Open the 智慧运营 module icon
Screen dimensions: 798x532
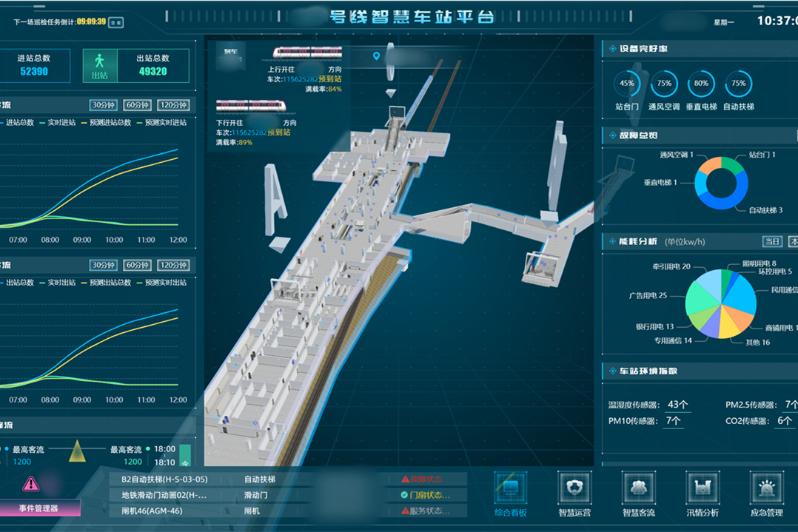[574, 489]
